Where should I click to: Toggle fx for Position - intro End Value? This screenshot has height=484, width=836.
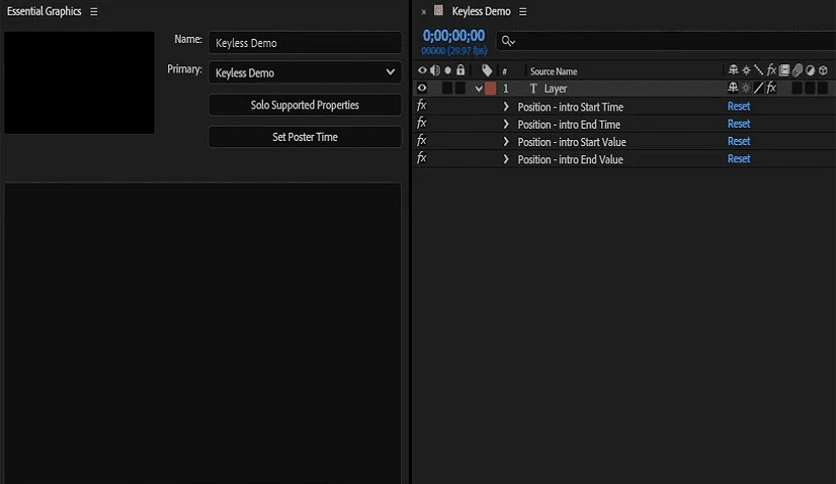point(421,158)
